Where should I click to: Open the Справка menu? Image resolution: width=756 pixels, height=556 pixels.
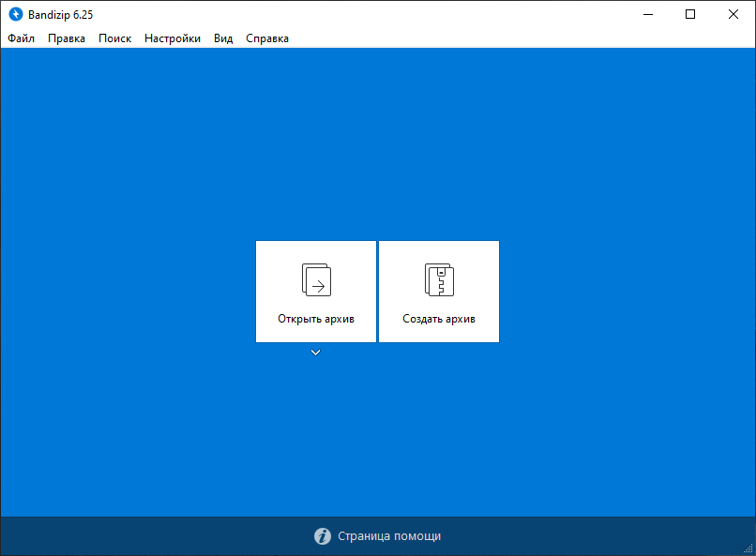click(x=267, y=38)
